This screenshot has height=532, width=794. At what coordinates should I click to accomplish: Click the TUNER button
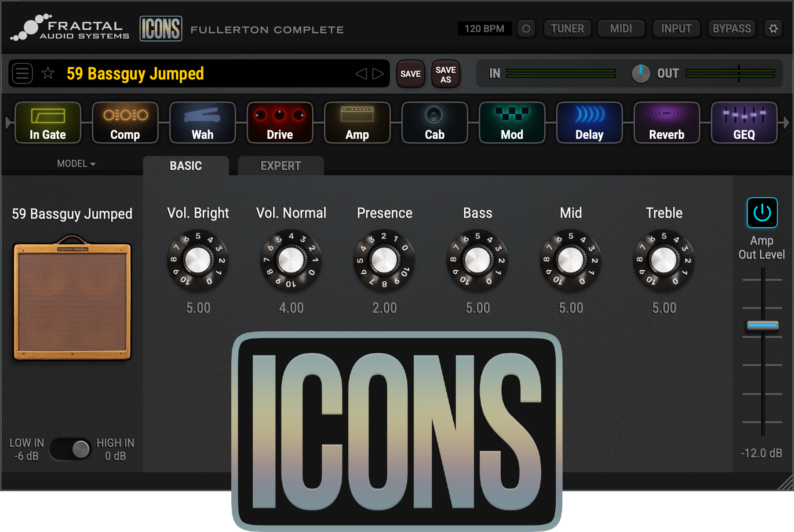click(567, 29)
